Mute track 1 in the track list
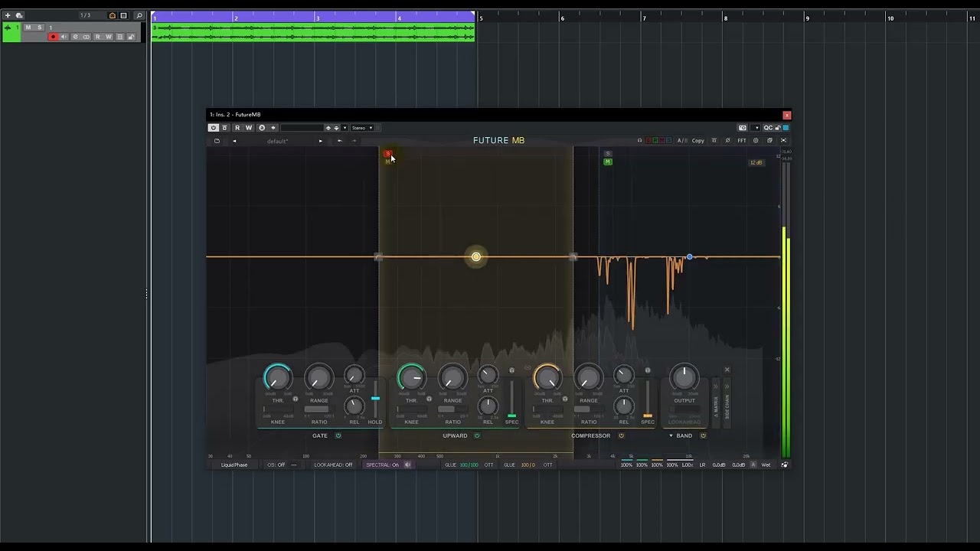The width and height of the screenshot is (980, 551). click(x=28, y=28)
